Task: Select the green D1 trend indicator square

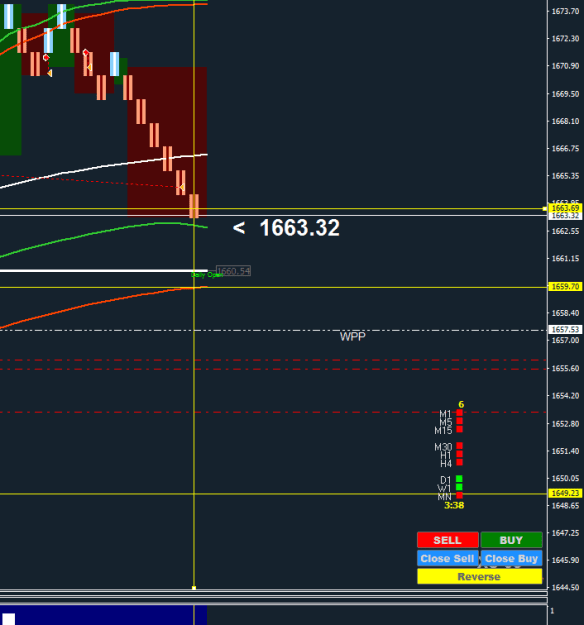Action: pos(459,479)
